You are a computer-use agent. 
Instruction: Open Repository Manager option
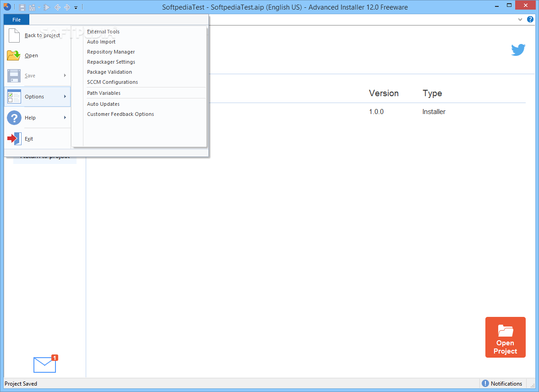point(111,52)
